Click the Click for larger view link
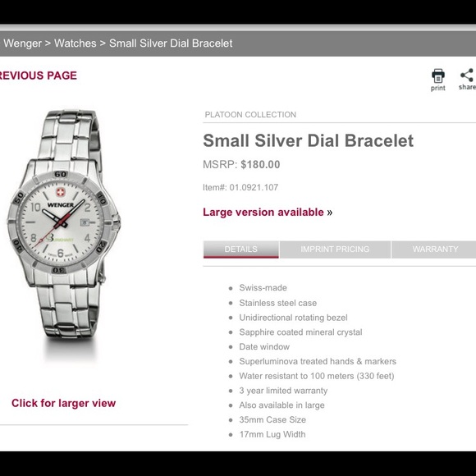This screenshot has height=476, width=476. (x=64, y=403)
